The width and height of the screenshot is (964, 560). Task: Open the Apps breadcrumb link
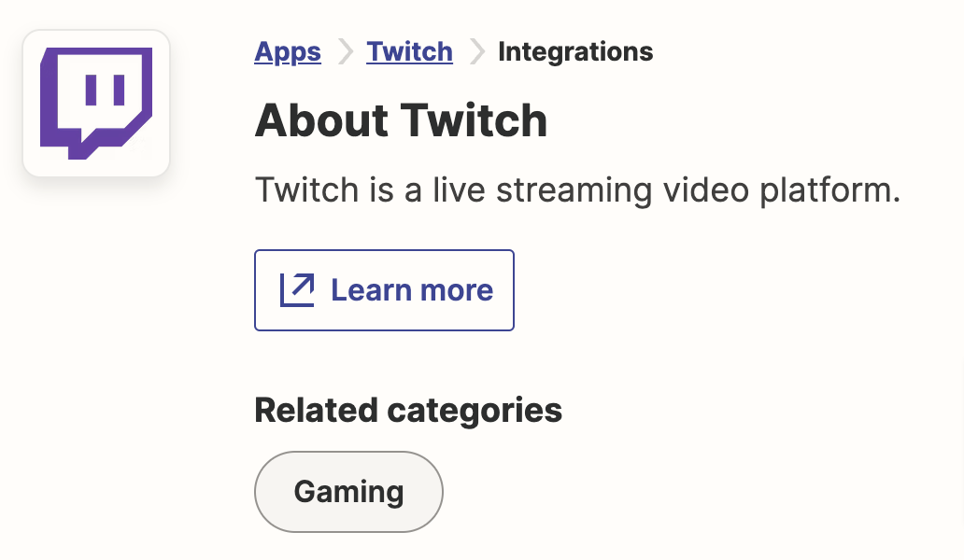(x=288, y=51)
